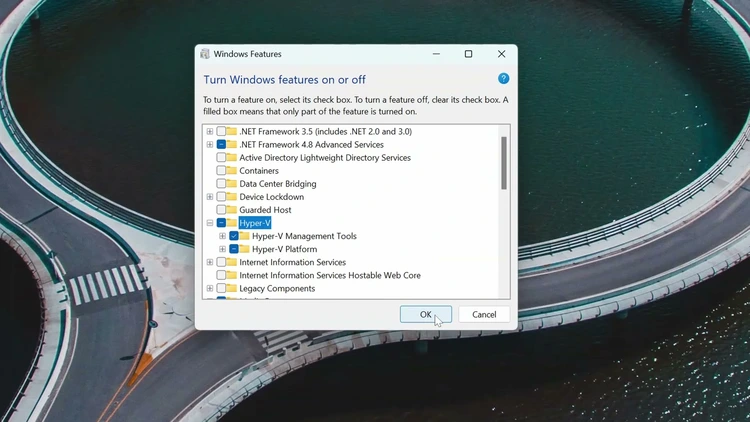Select the Guarded Host label text
This screenshot has width=750, height=422.
[x=265, y=210]
